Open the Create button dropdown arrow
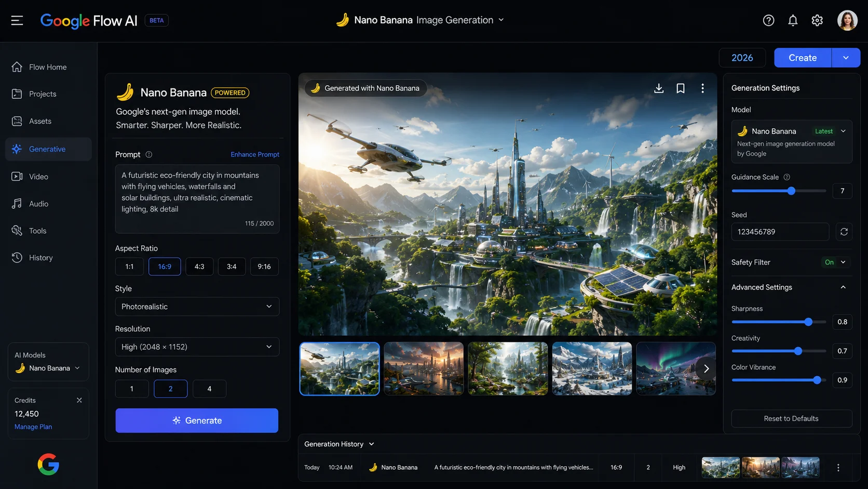Viewport: 868px width, 489px height. [846, 58]
